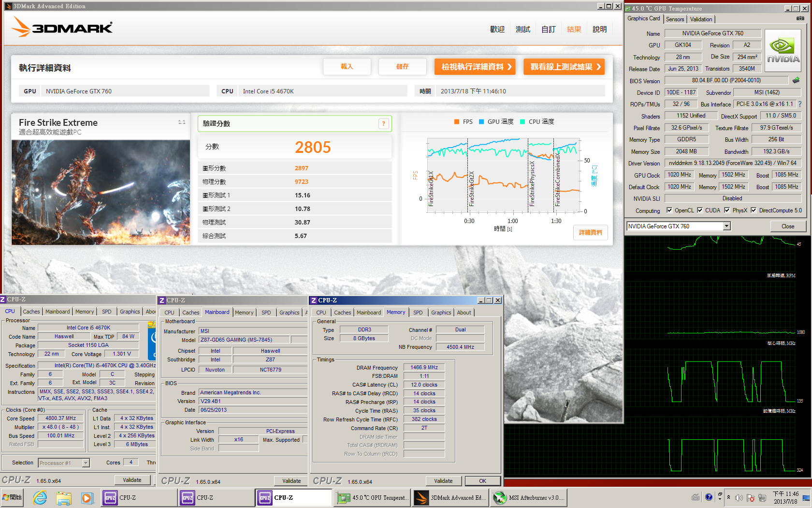Click the taskbar clock showing 下午 11:46
812x508 pixels.
click(785, 497)
